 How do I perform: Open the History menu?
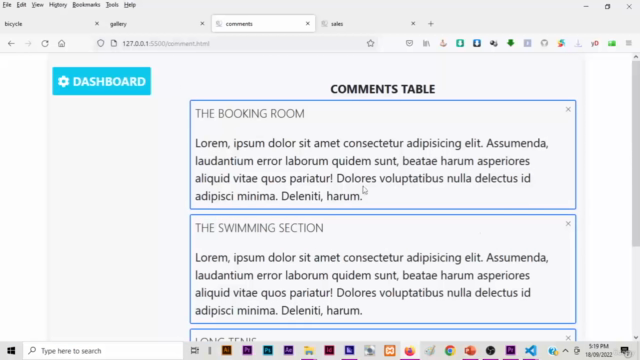coord(58,5)
